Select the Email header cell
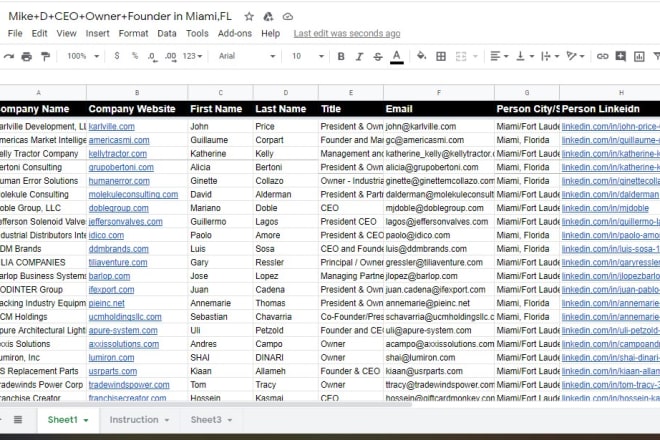Screen dimensions: 660x440 [439, 109]
